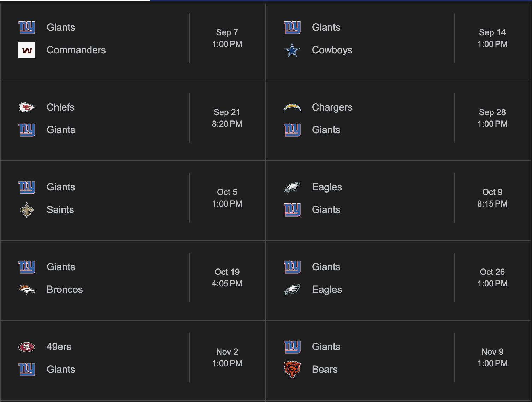Click the Commanders team logo
Viewport: 532px width, 402px height.
click(27, 50)
